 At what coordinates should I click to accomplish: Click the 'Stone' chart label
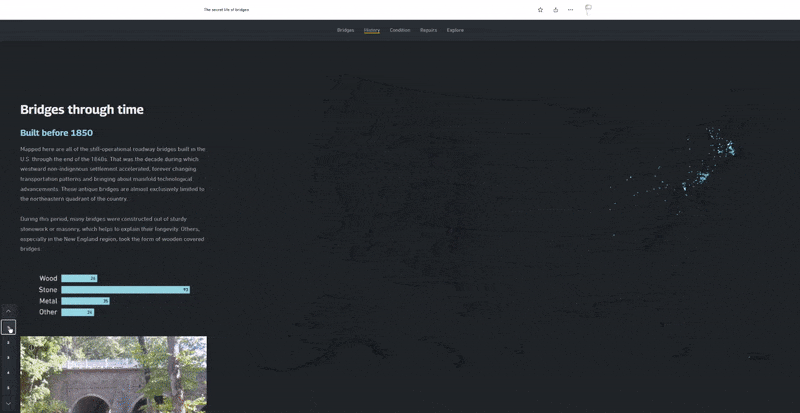[x=48, y=290]
